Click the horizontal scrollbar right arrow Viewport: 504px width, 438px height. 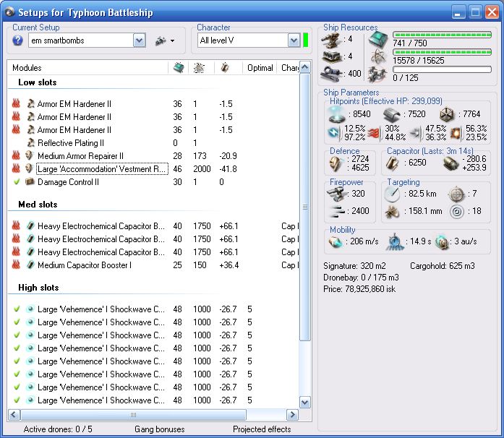pos(292,415)
